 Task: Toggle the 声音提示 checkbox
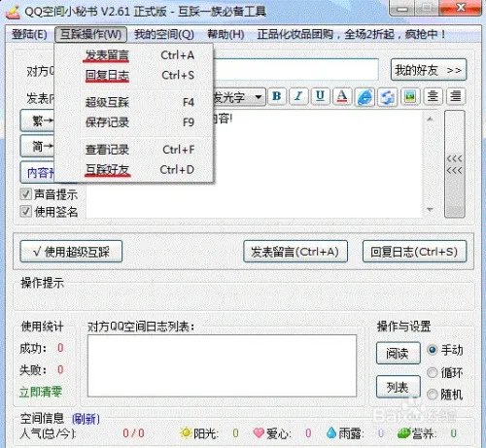coord(25,194)
